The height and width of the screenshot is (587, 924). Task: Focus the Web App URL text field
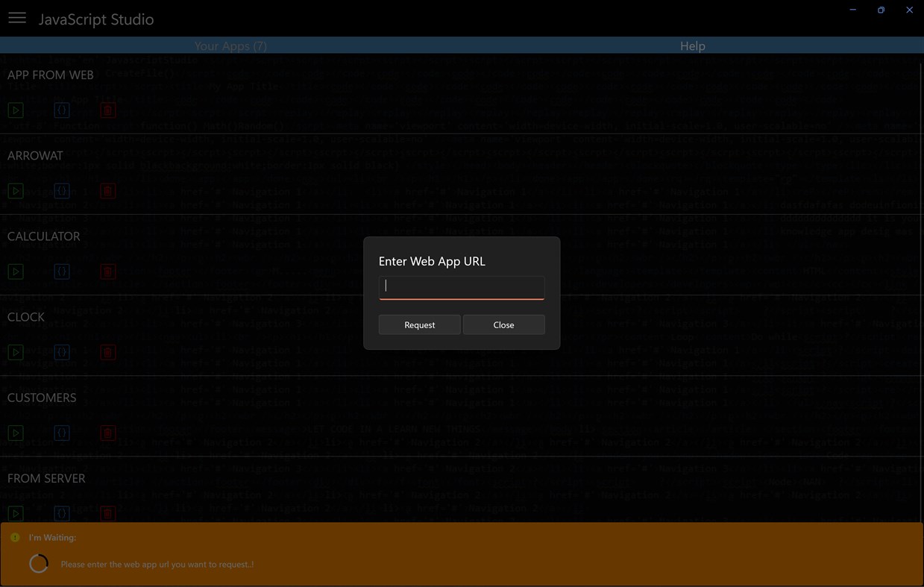click(462, 287)
